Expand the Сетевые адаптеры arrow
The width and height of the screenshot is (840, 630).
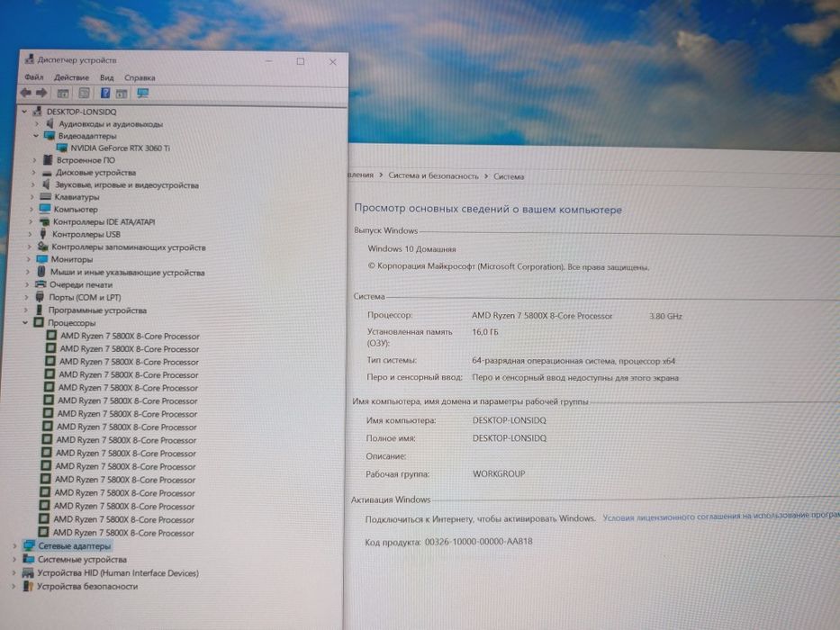click(x=14, y=546)
